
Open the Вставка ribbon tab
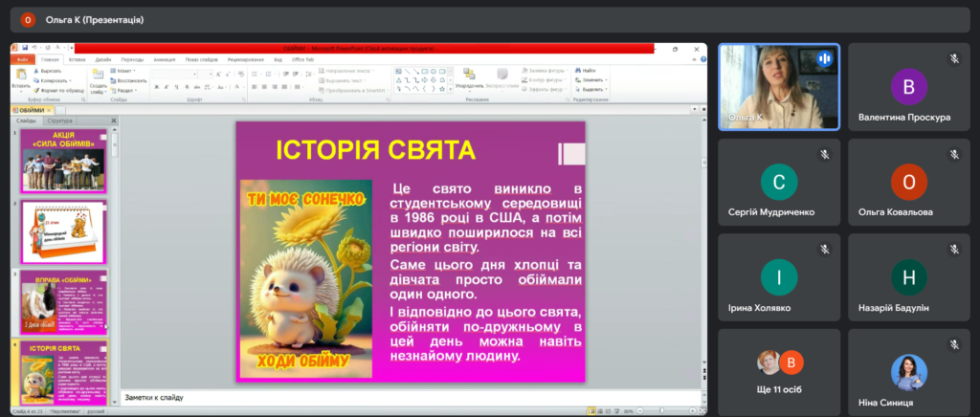[x=77, y=59]
